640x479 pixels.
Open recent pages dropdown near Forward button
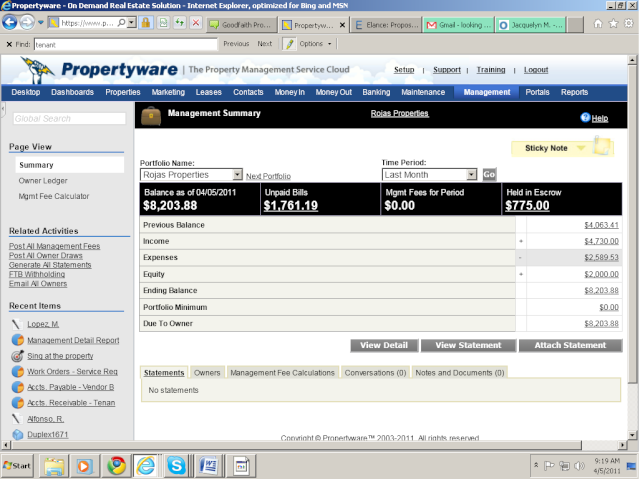(41, 22)
